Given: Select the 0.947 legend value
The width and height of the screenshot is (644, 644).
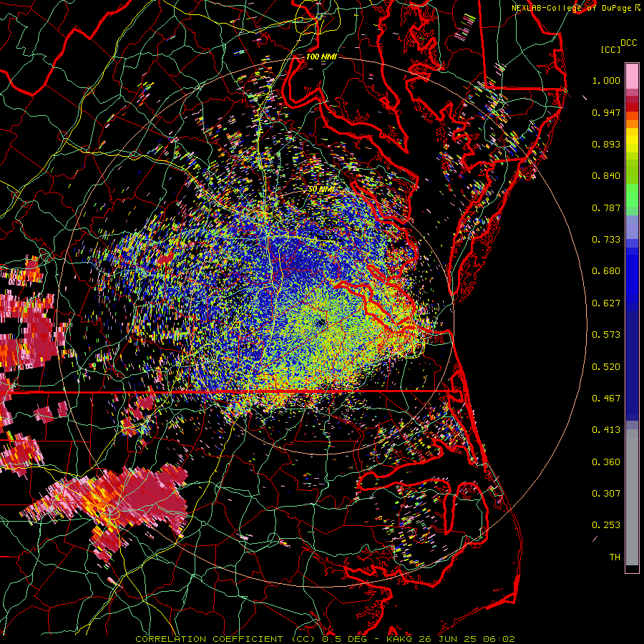Looking at the screenshot, I should (x=606, y=112).
